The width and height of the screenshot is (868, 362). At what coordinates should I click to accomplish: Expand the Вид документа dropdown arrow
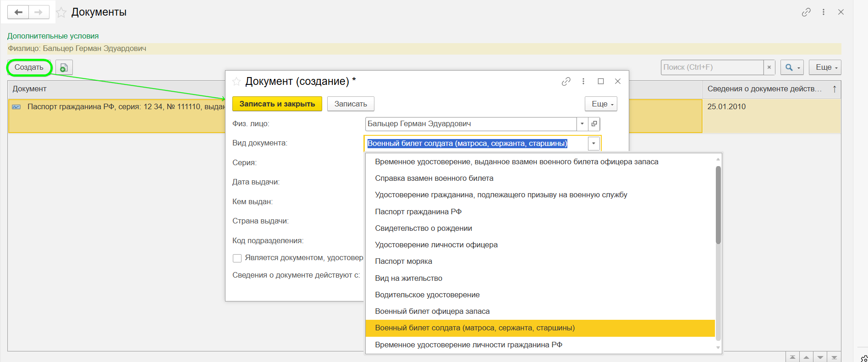pos(593,144)
